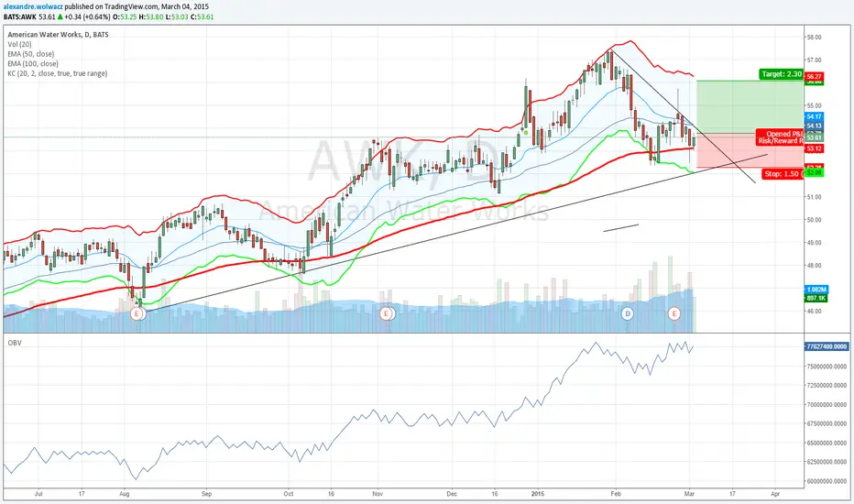Click the blue 54.17 price tag

(815, 116)
